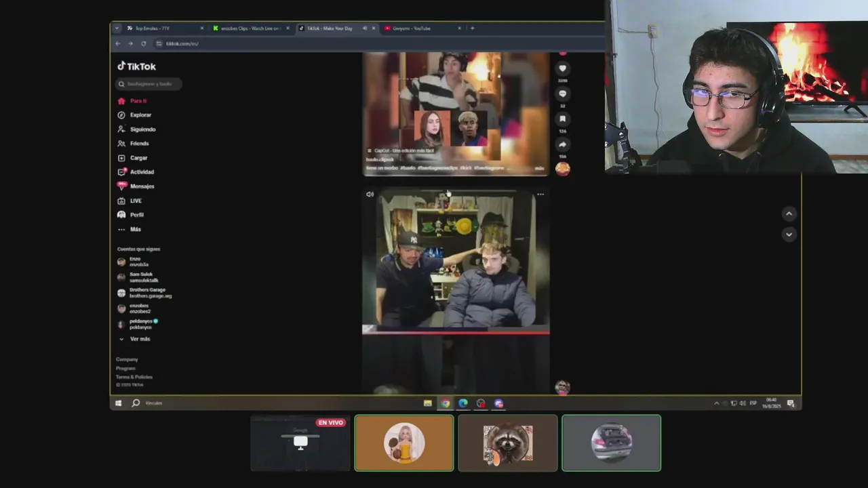Like the top video with heart icon
The width and height of the screenshot is (868, 488).
562,68
